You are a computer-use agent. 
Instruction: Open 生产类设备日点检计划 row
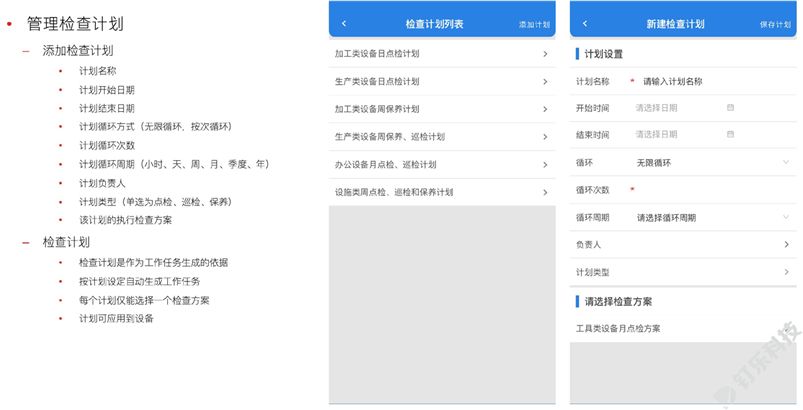(442, 81)
